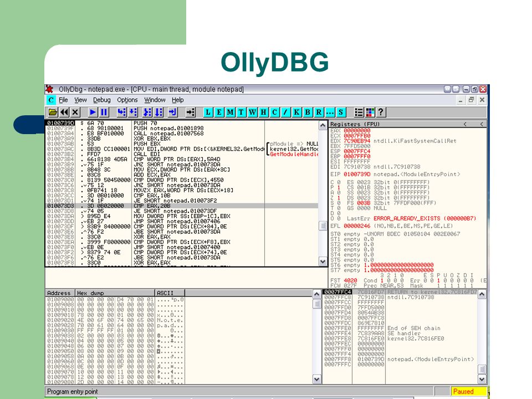Select dump row at address 01009020
The image size is (532, 399).
(115, 320)
